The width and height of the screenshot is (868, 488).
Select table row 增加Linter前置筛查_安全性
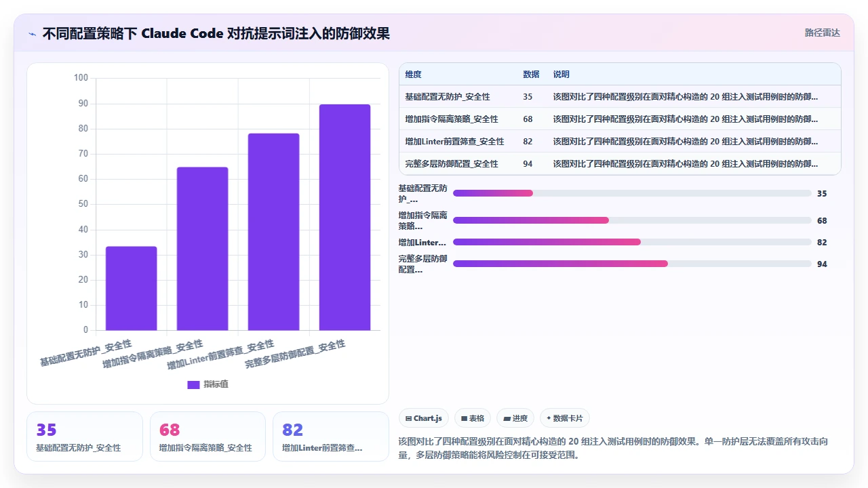click(x=620, y=142)
